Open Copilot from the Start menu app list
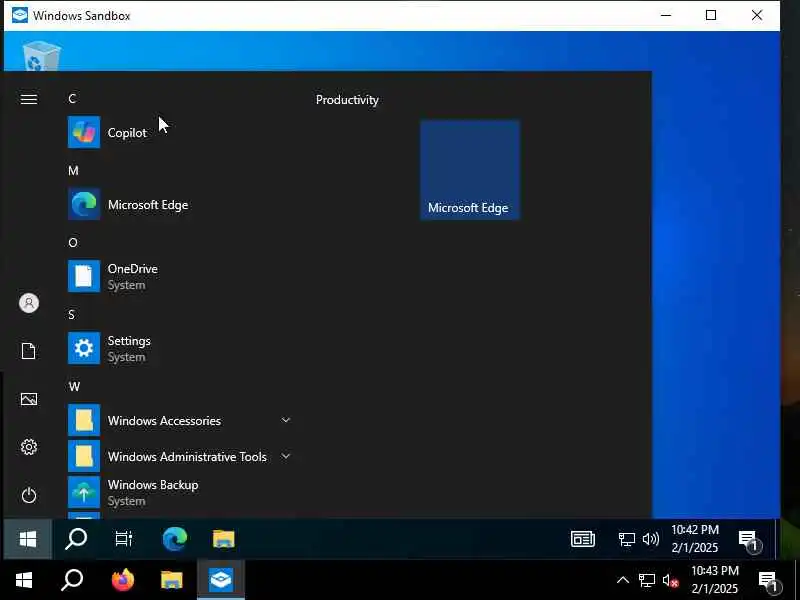 [x=181, y=133]
